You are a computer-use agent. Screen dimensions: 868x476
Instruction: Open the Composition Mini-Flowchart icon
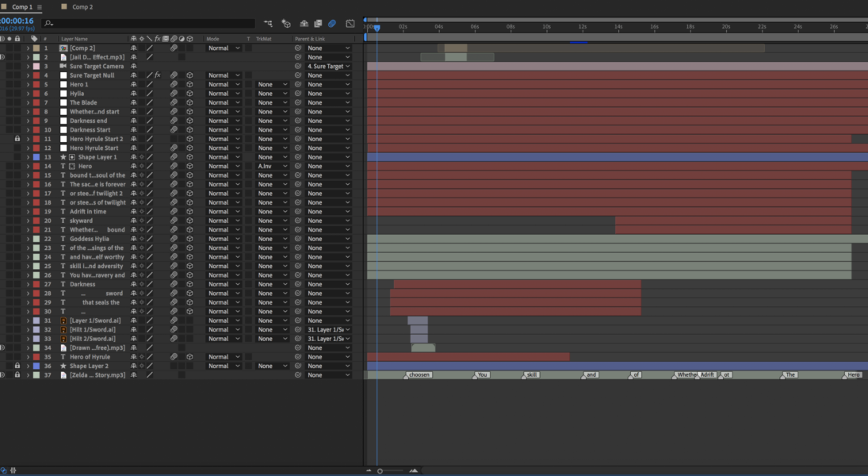pyautogui.click(x=268, y=24)
